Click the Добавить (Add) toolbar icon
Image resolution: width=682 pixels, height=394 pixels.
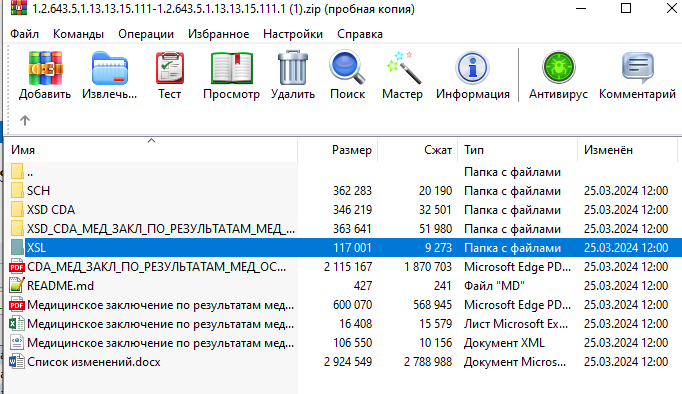point(45,68)
